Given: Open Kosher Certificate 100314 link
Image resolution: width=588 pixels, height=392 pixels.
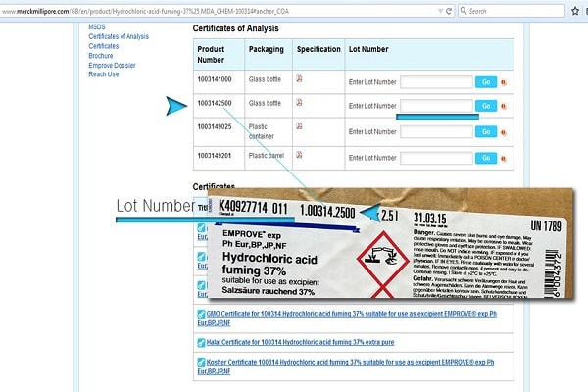Looking at the screenshot, I should [346, 367].
